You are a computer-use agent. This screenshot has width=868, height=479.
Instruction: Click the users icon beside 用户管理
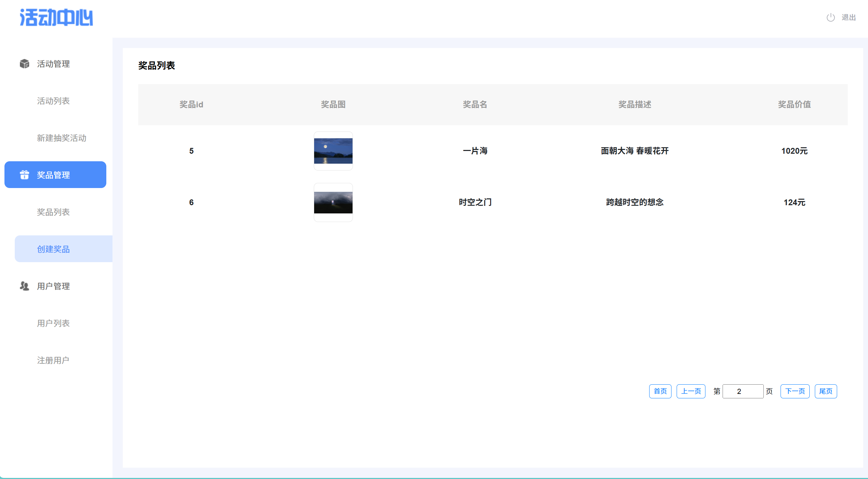(x=24, y=286)
